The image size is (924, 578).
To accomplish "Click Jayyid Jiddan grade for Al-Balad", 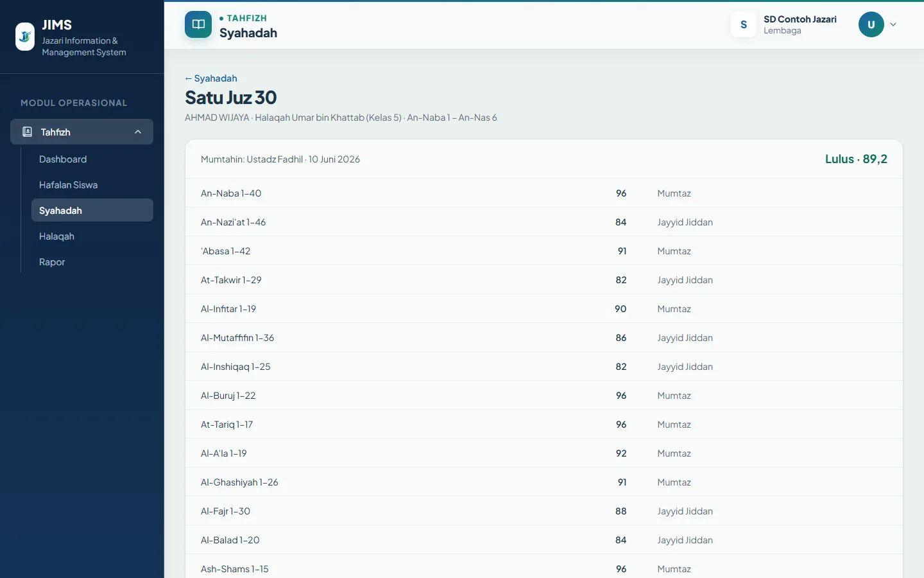I will pyautogui.click(x=685, y=540).
